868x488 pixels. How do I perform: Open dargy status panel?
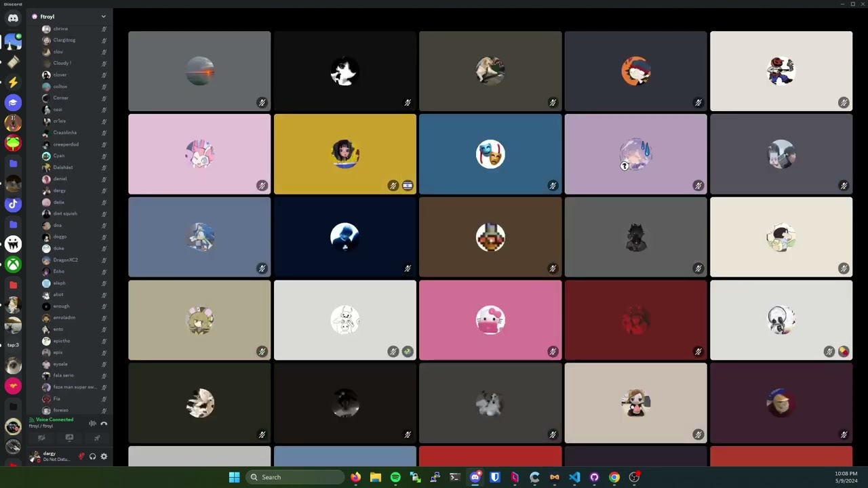[x=50, y=457]
